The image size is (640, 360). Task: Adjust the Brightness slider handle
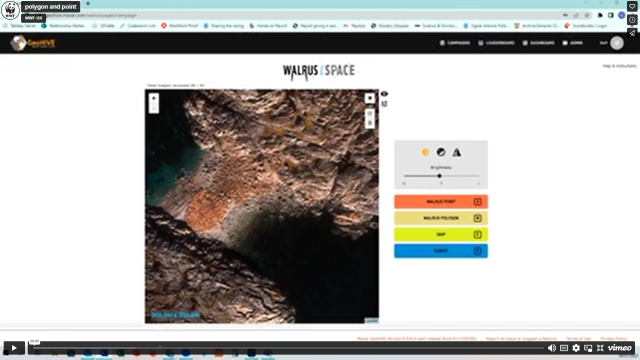440,176
